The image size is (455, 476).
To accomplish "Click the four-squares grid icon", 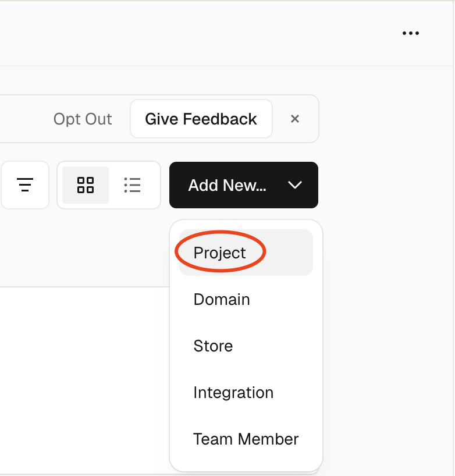I will coord(86,185).
